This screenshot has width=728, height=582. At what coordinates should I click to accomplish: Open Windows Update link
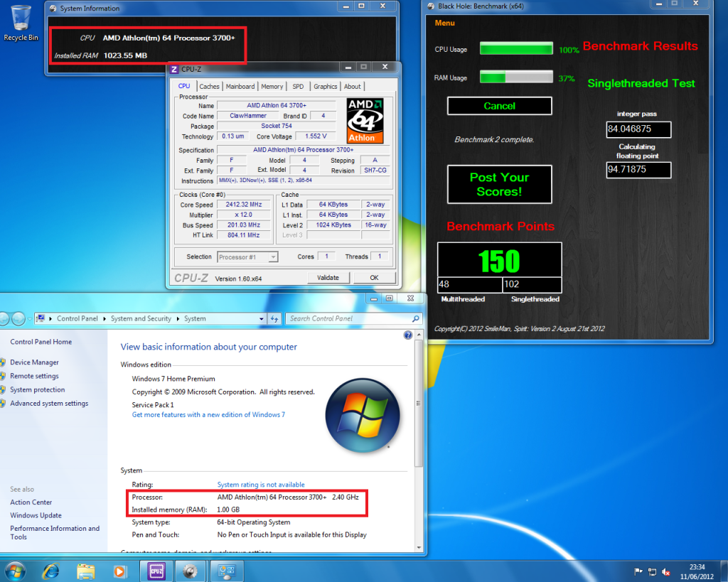(x=36, y=515)
